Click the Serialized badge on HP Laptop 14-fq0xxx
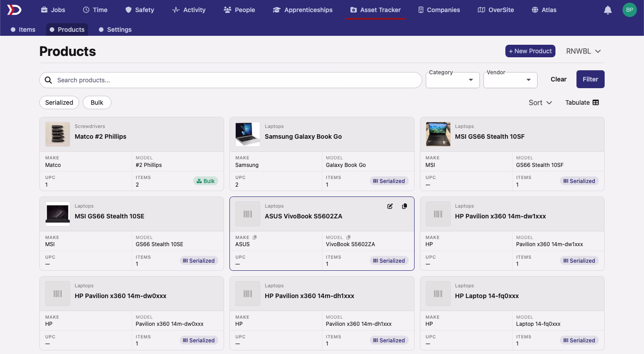The height and width of the screenshot is (354, 644). pos(579,341)
